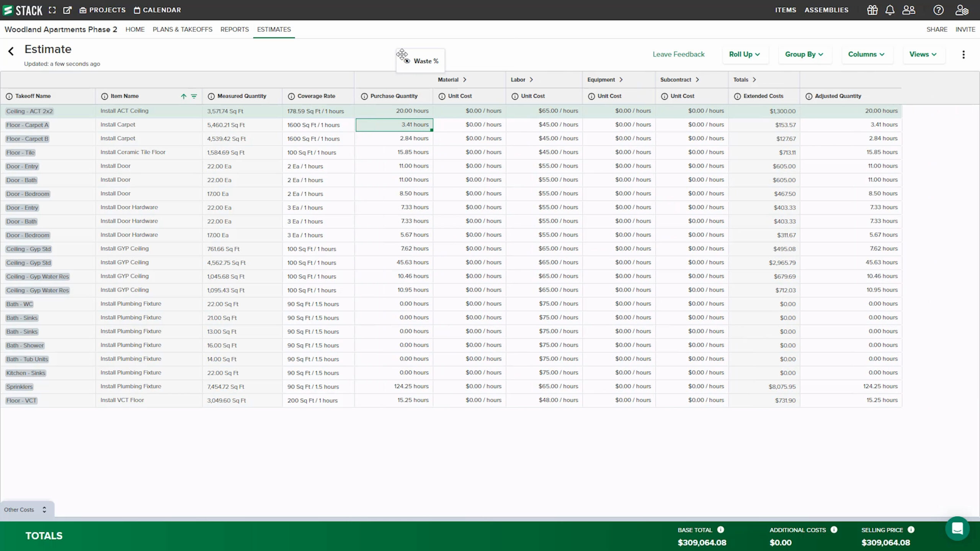The height and width of the screenshot is (551, 980).
Task: Click the Leave Feedback link
Action: pyautogui.click(x=678, y=54)
